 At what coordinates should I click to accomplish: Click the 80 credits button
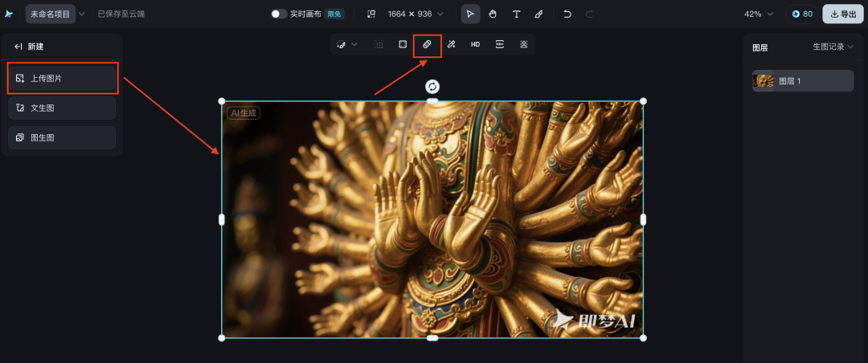coord(802,14)
